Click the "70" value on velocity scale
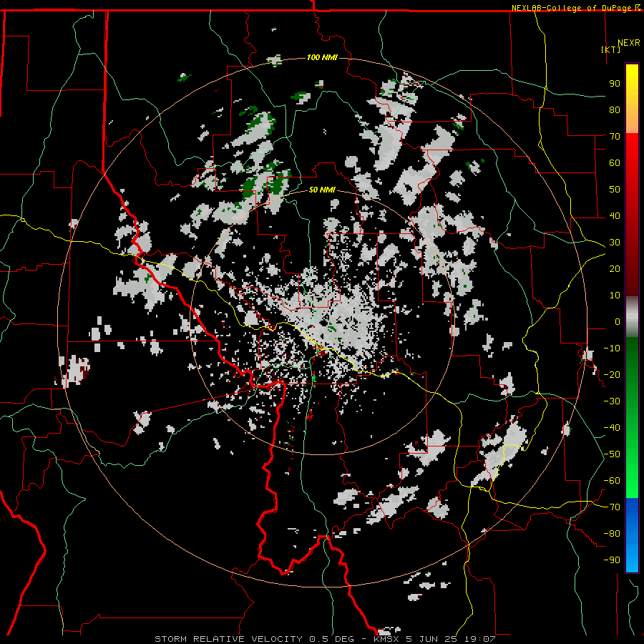644x644 pixels. [x=615, y=137]
